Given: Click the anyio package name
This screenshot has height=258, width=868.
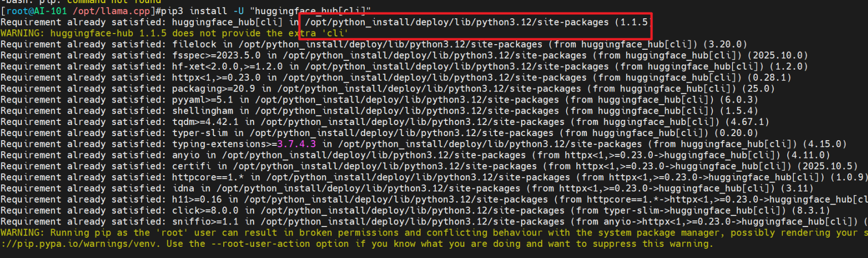Looking at the screenshot, I should (x=186, y=155).
